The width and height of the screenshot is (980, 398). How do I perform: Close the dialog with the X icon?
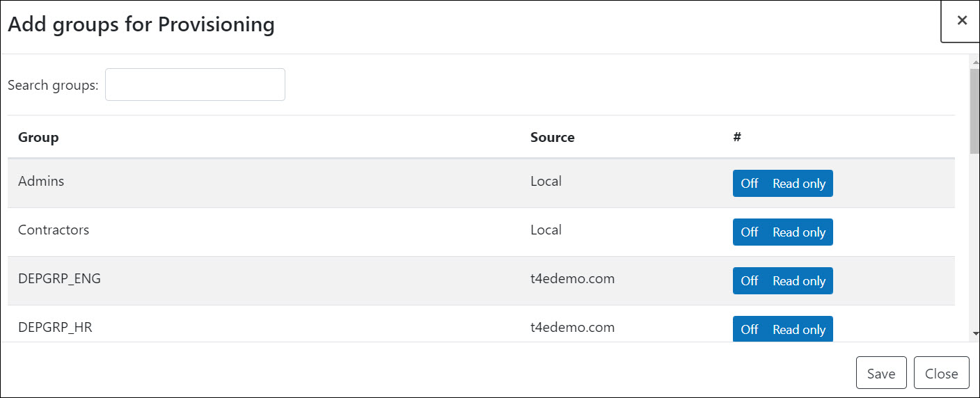(x=962, y=21)
